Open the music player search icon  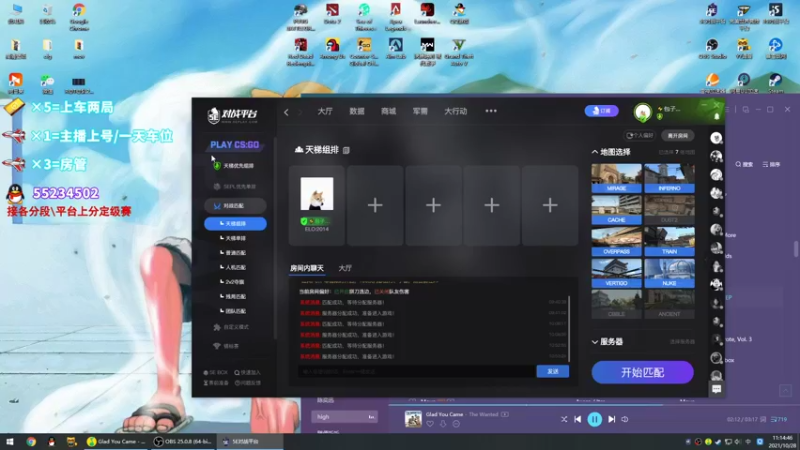pos(744,164)
